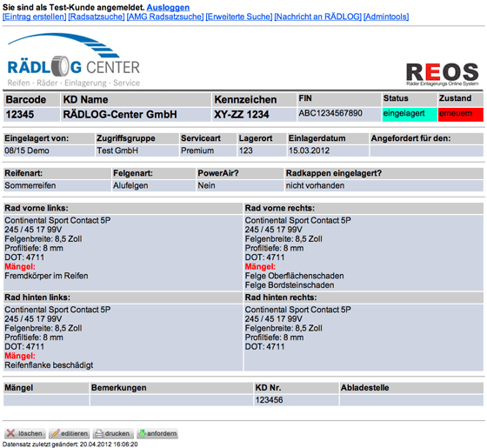Click the red X löschen icon

[x=10, y=433]
